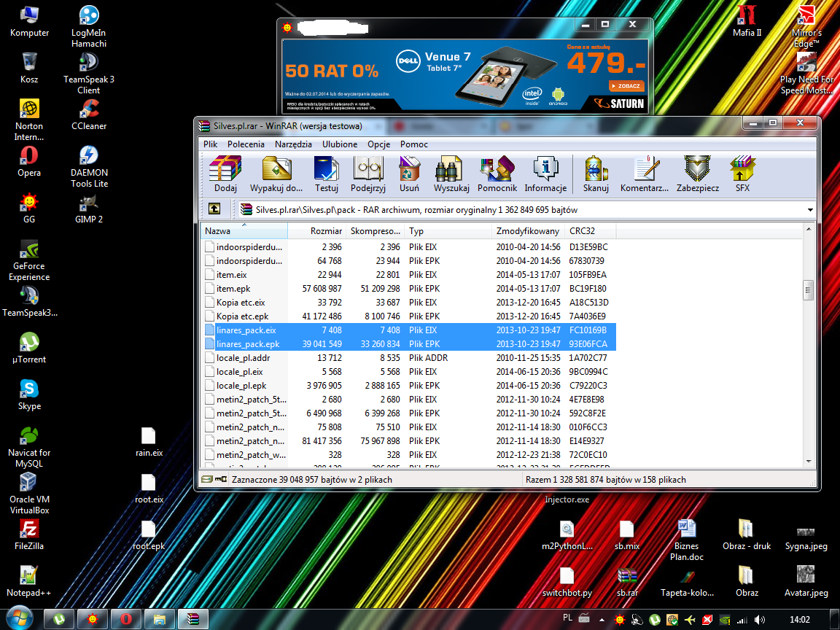Click the scroll up arrow of file list
The image size is (840, 630).
809,229
